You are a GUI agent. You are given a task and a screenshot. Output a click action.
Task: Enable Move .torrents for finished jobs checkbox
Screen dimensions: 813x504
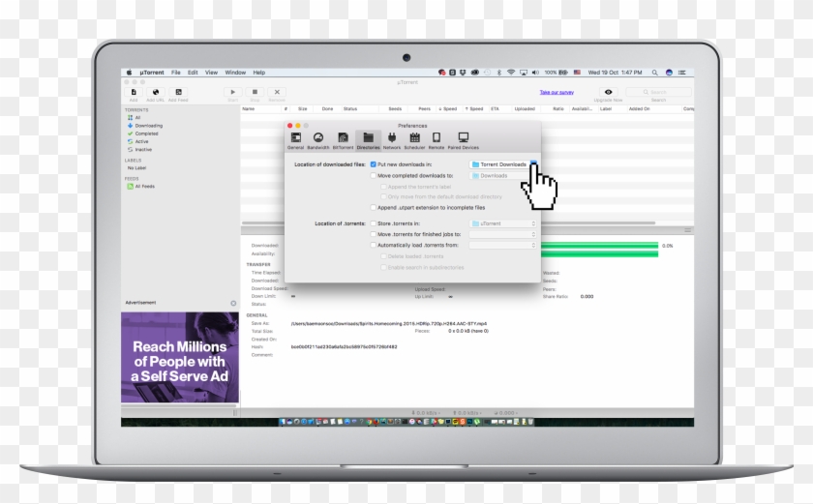[x=373, y=235]
